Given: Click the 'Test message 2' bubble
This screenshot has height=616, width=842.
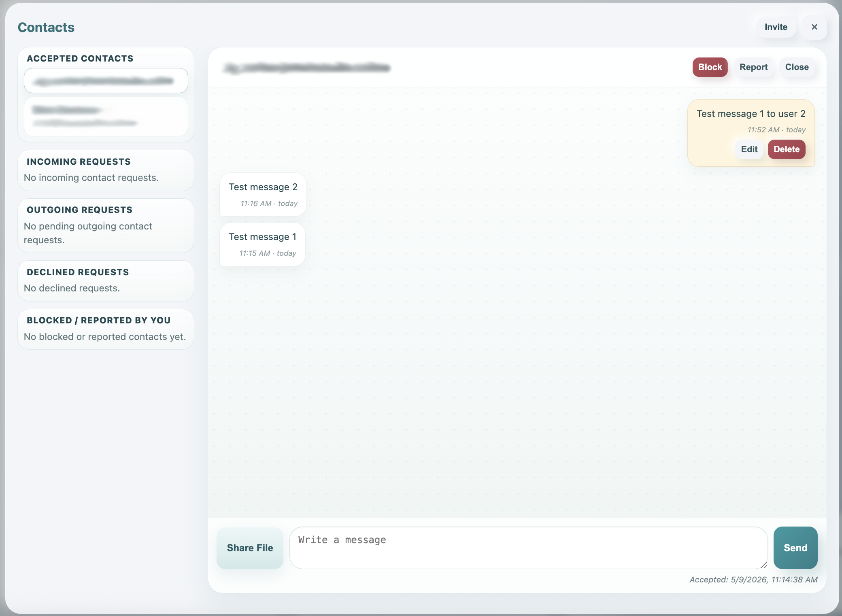Looking at the screenshot, I should [x=263, y=195].
